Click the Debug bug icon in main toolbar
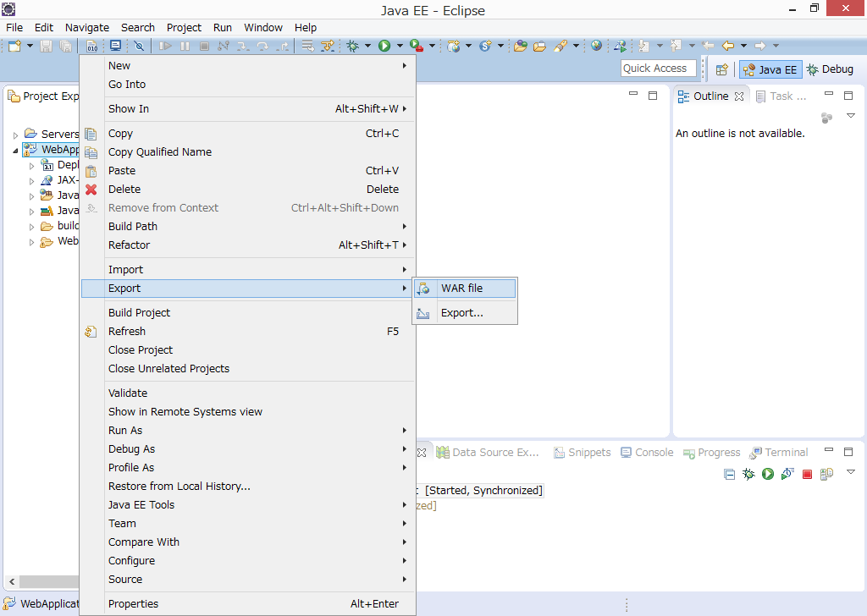This screenshot has height=616, width=867. pyautogui.click(x=353, y=46)
